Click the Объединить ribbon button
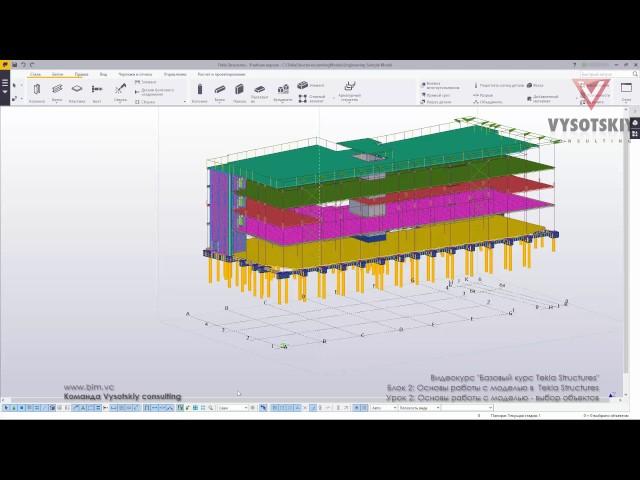 click(x=488, y=102)
